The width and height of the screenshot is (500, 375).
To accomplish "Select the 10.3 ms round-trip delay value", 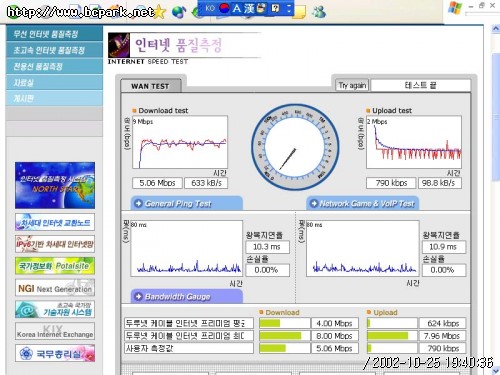I will click(x=267, y=247).
